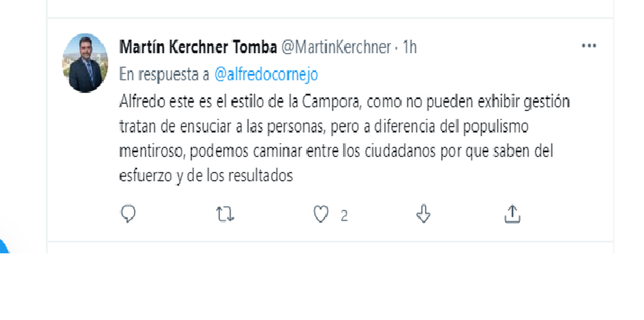Click the reply speech bubble icon

coord(128,214)
